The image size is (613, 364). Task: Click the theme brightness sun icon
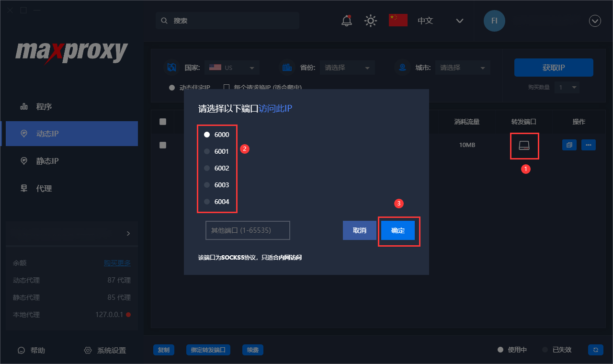(370, 21)
